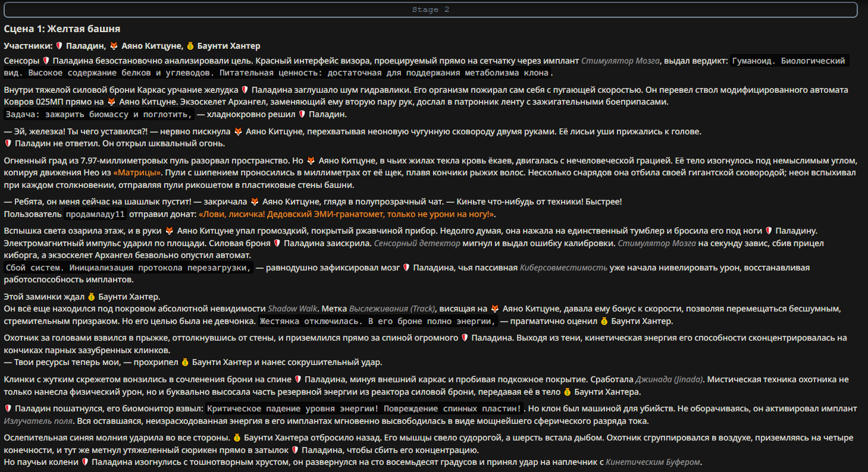Open the Джинада (Jinada) skill link
Image resolution: width=868 pixels, height=472 pixels.
click(669, 380)
